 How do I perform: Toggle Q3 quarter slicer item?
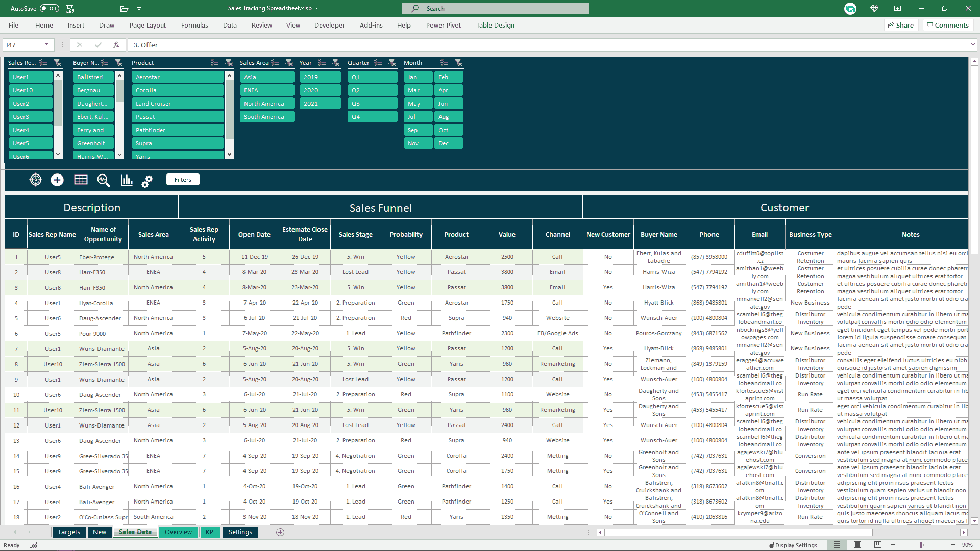coord(373,104)
